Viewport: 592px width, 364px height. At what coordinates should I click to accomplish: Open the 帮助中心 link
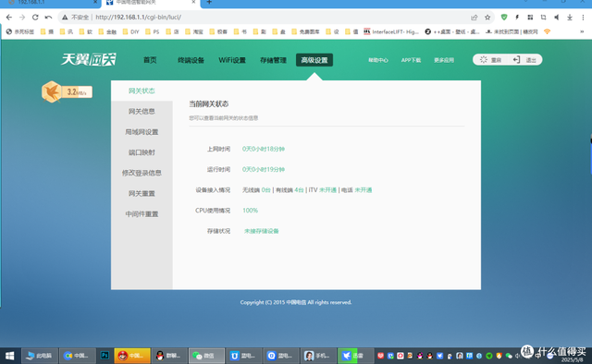(378, 60)
